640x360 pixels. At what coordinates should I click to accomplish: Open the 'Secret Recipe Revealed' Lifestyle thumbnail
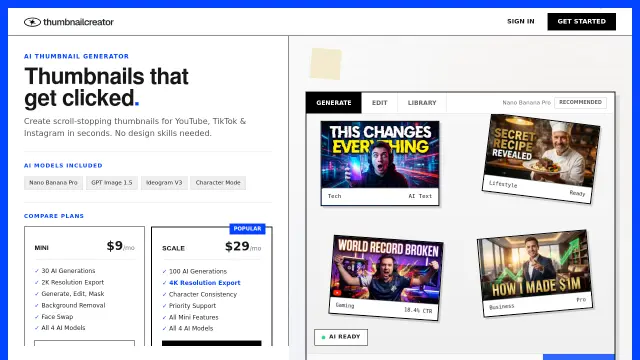[x=541, y=158]
